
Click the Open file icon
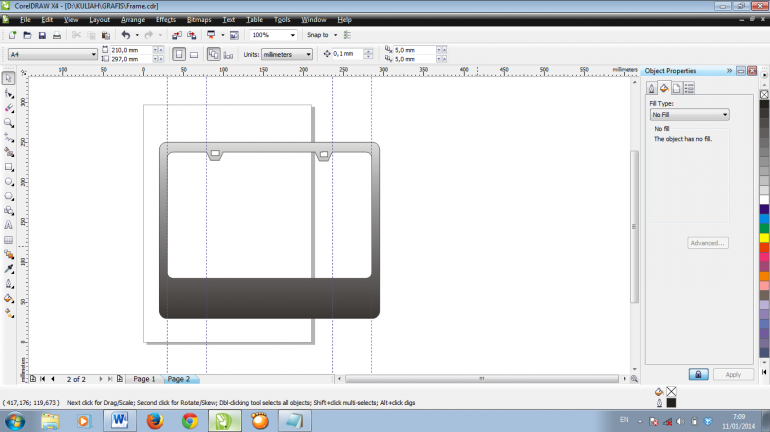pos(28,35)
